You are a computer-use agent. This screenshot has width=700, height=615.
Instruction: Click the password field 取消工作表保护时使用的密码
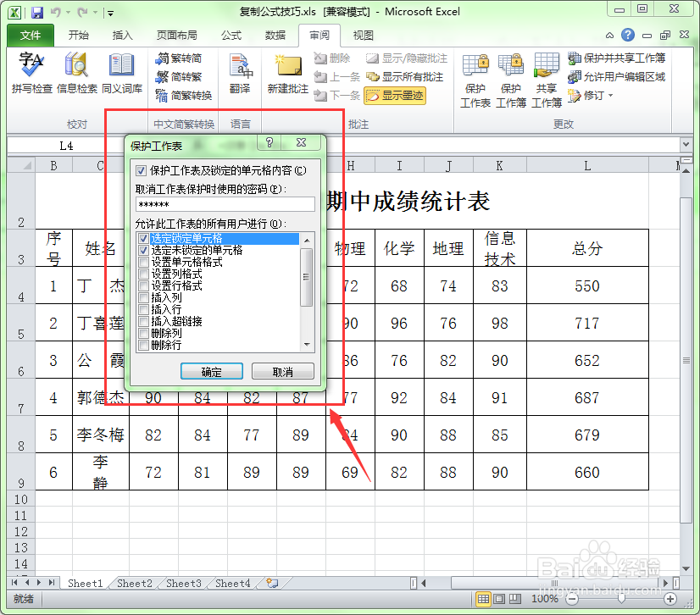(x=225, y=204)
